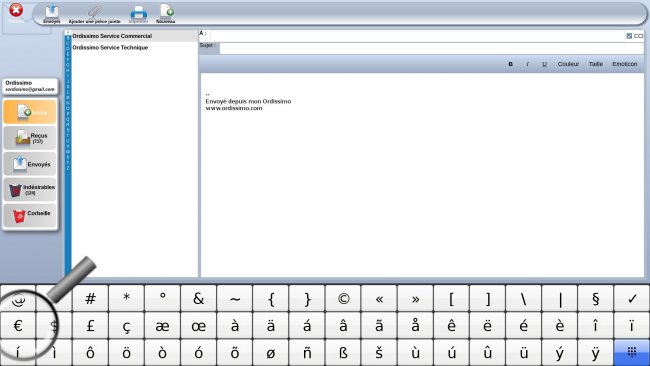Click the Imprimer printer icon
The image size is (650, 366).
(x=138, y=13)
